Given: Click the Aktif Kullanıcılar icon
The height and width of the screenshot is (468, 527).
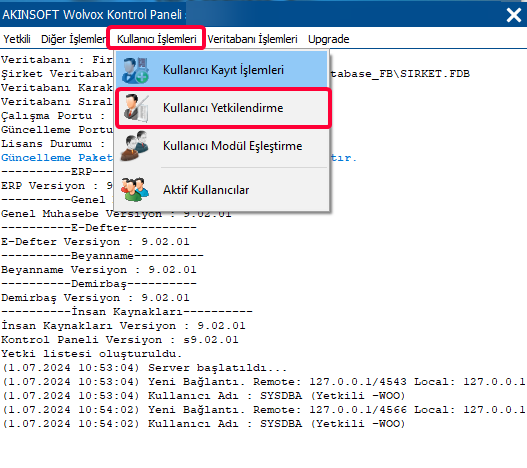Looking at the screenshot, I should pyautogui.click(x=135, y=190).
